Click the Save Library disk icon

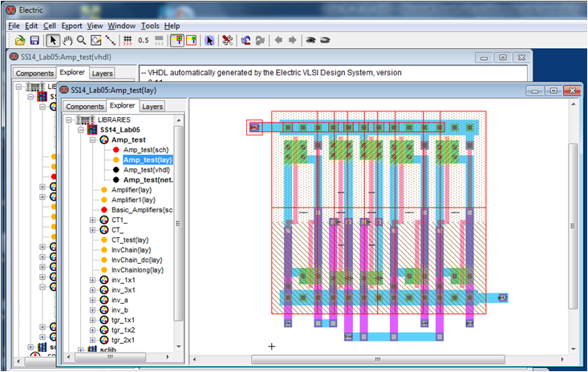[x=34, y=40]
